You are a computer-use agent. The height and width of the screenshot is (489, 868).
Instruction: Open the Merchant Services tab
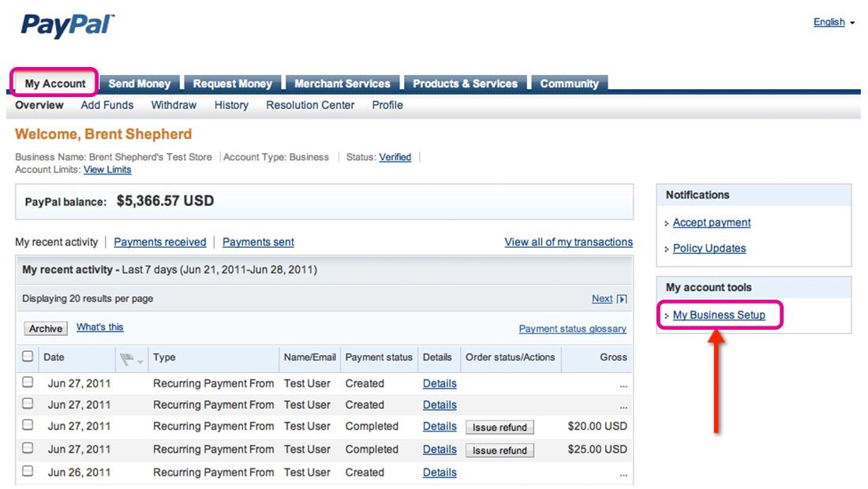pos(342,84)
